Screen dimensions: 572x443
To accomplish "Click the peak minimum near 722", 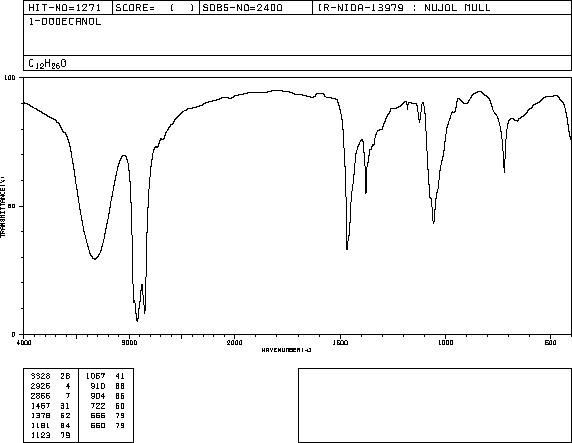I will point(504,172).
